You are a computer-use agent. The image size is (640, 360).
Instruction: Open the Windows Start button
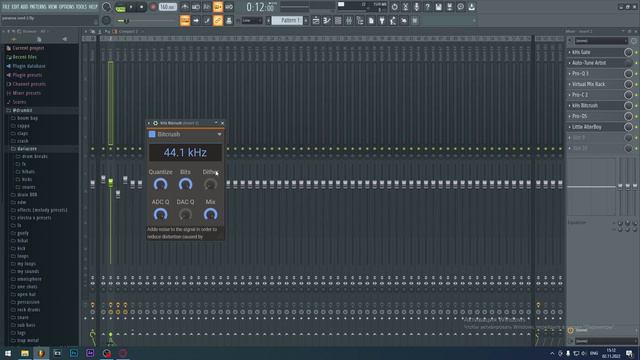(x=8, y=353)
